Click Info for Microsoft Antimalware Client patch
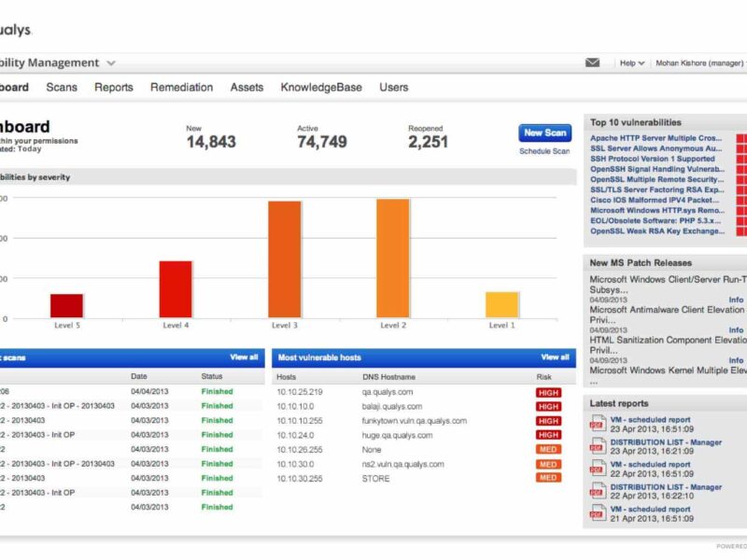 coord(736,330)
